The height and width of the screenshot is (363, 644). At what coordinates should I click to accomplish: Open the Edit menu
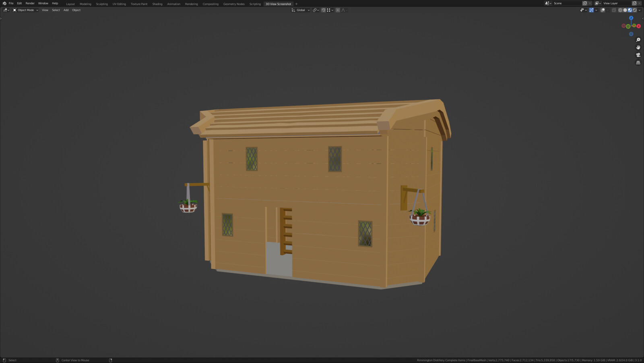pos(19,3)
